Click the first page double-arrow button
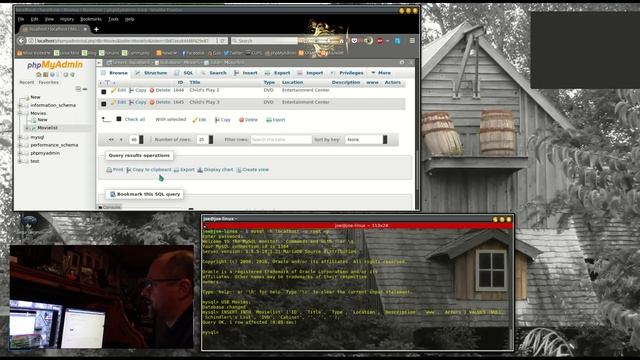The image size is (640, 360). (x=111, y=140)
